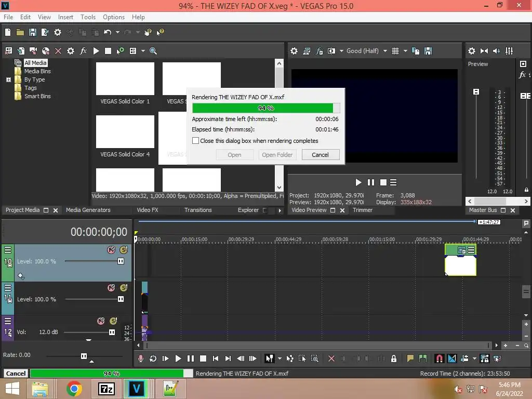Screen dimensions: 532x399
Task: Switch to the Media Generators tab
Action: [88, 210]
